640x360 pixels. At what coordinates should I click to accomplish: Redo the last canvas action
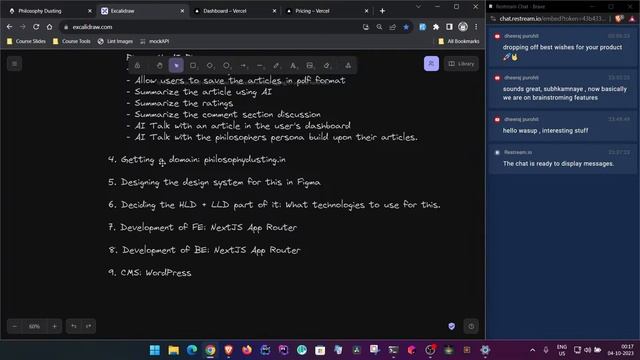(x=88, y=326)
